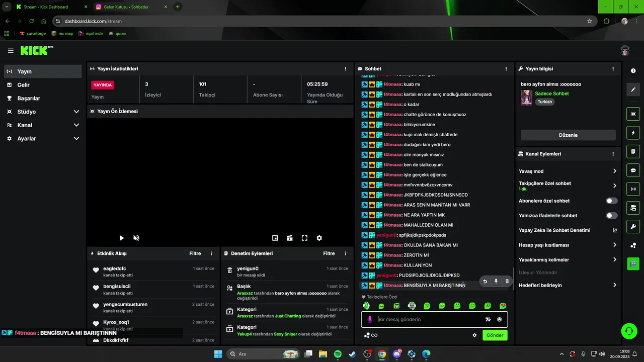Enter fullscreen on the stream preview
644x362 pixels.
coord(304,238)
